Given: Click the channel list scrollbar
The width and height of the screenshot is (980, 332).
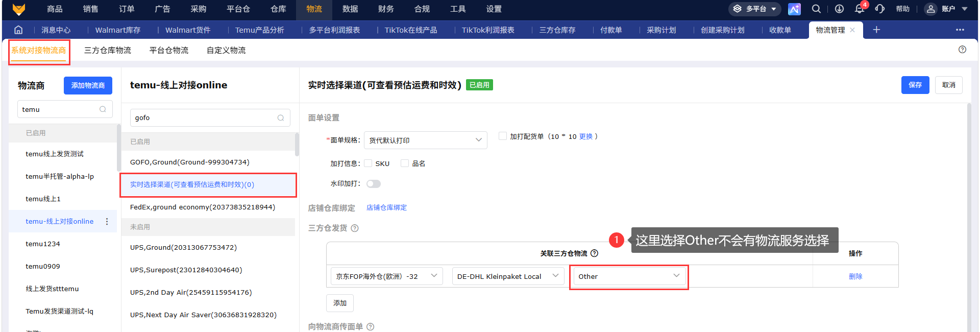Looking at the screenshot, I should click(297, 144).
